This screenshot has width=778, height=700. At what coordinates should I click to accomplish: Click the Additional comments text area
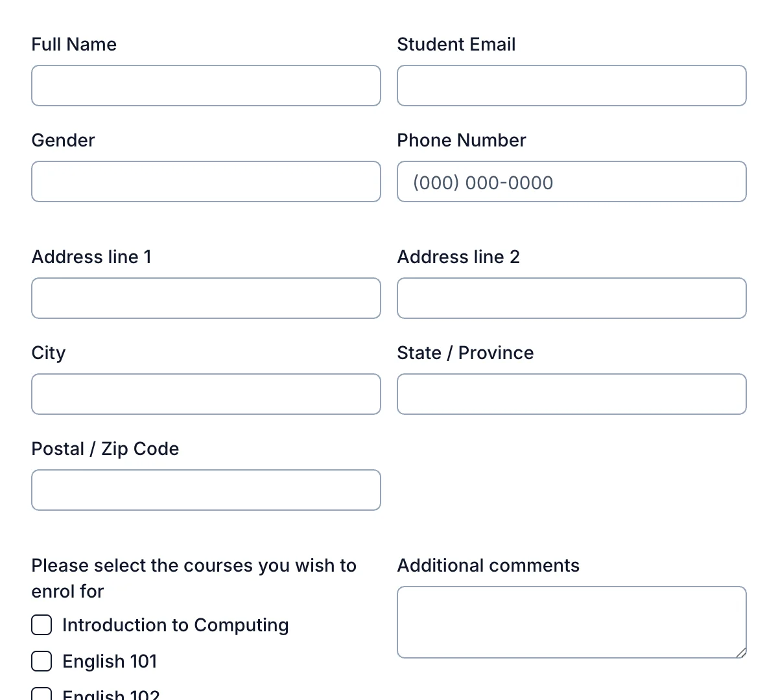[571, 621]
